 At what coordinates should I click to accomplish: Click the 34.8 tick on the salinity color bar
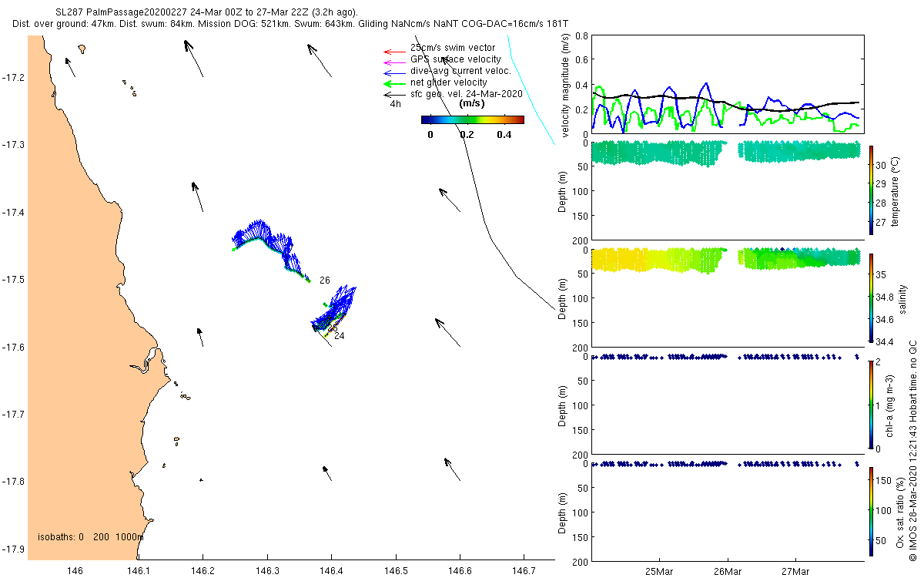tap(885, 297)
